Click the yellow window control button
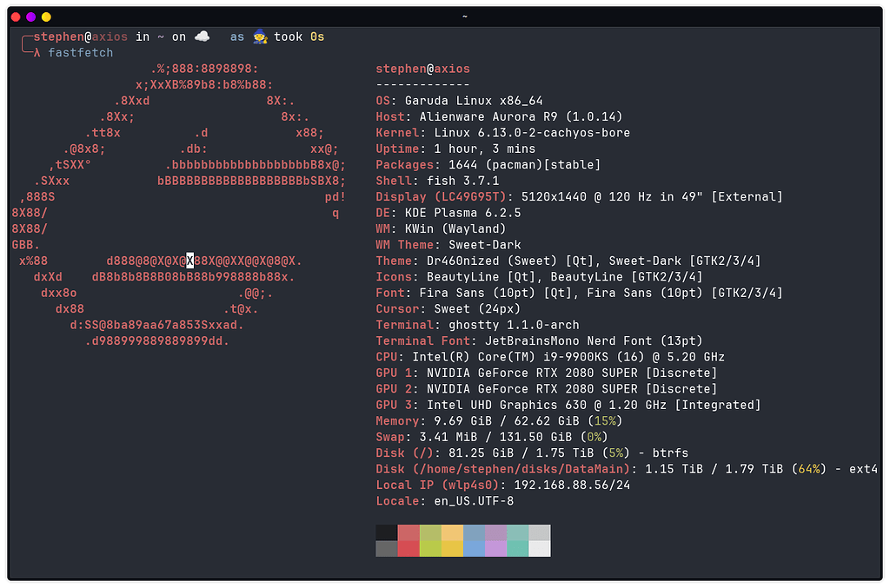 tap(46, 17)
